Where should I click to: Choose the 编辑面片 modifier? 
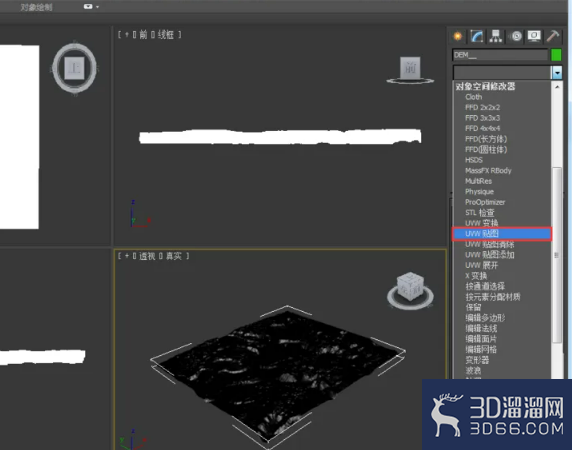point(481,339)
